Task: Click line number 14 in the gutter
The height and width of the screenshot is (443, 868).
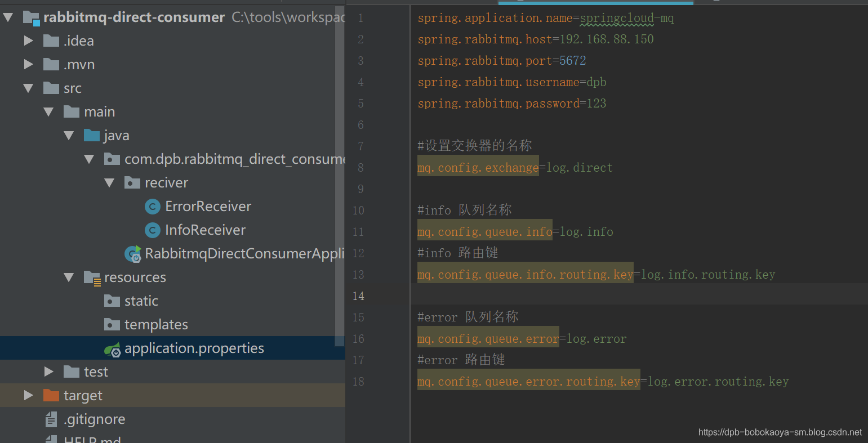Action: point(358,296)
